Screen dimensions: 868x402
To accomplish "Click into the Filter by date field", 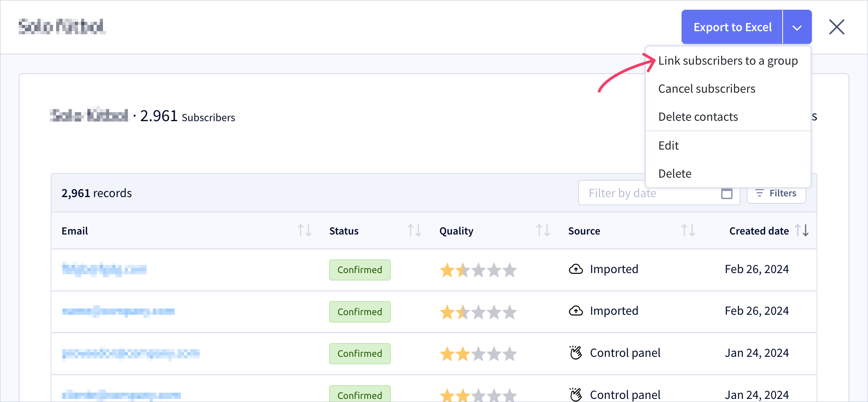I will tap(659, 193).
